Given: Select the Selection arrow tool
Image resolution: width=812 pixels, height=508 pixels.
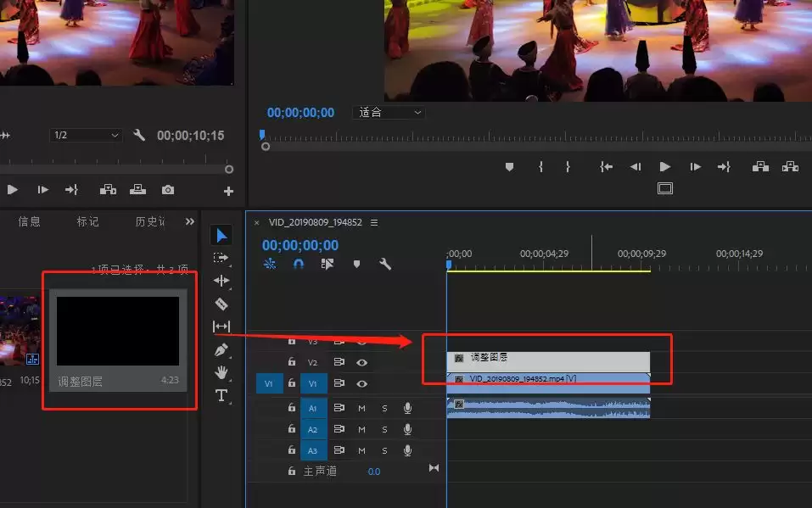Looking at the screenshot, I should 221,236.
